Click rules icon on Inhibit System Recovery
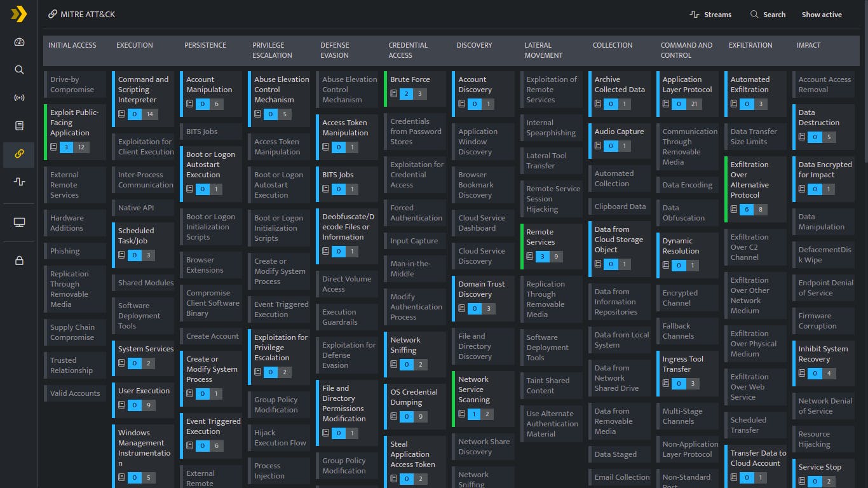This screenshot has width=868, height=488. 802,374
